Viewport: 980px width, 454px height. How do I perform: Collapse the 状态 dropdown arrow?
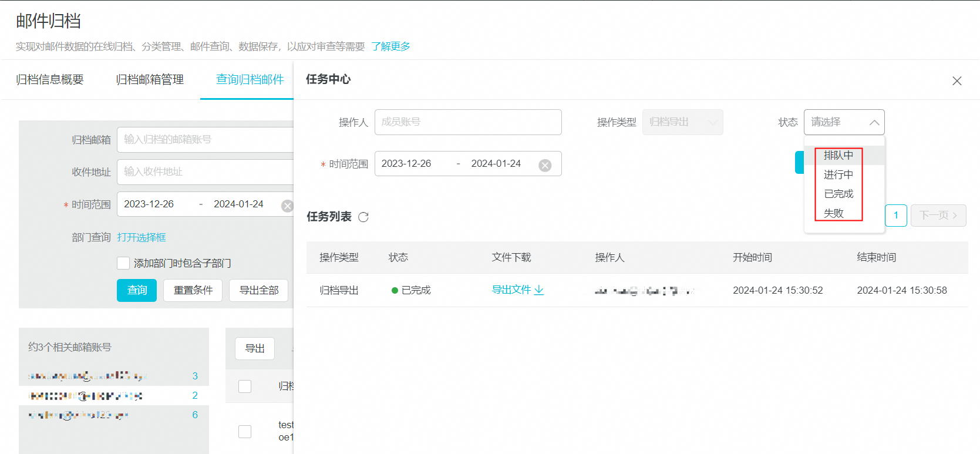click(874, 122)
